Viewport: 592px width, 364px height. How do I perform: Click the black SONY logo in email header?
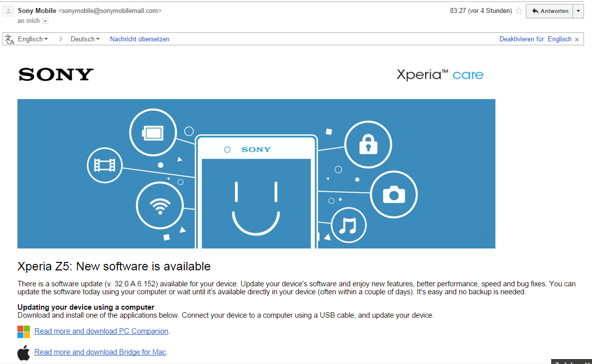click(x=56, y=74)
